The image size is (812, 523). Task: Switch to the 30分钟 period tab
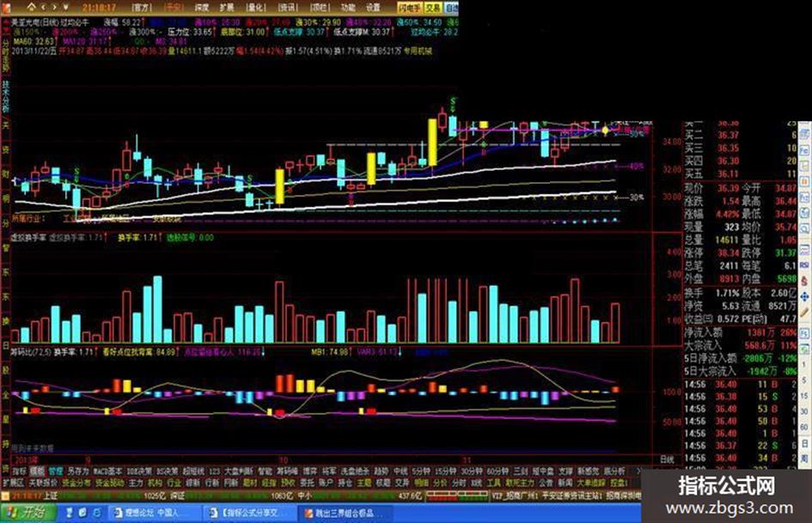pyautogui.click(x=472, y=471)
